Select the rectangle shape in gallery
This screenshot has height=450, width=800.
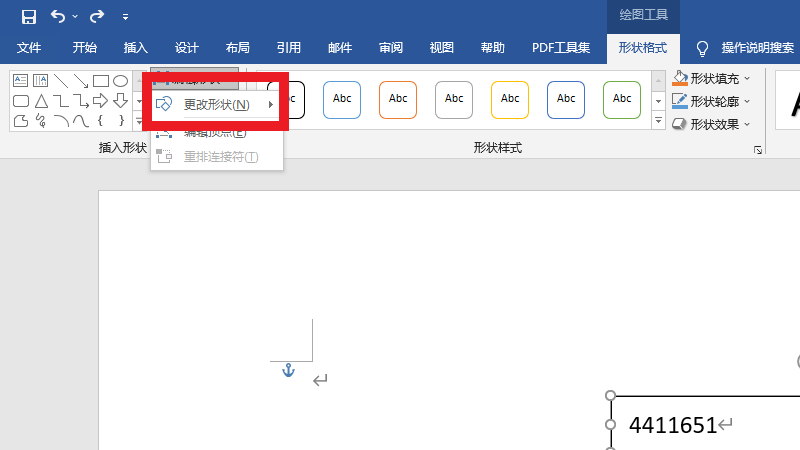(x=100, y=81)
